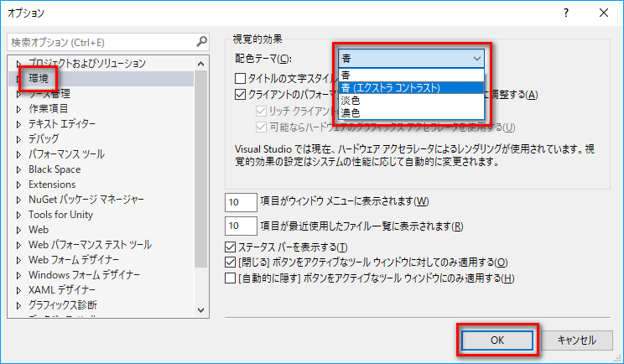The height and width of the screenshot is (364, 624).
Task: Click the キャンセル button
Action: [x=577, y=341]
